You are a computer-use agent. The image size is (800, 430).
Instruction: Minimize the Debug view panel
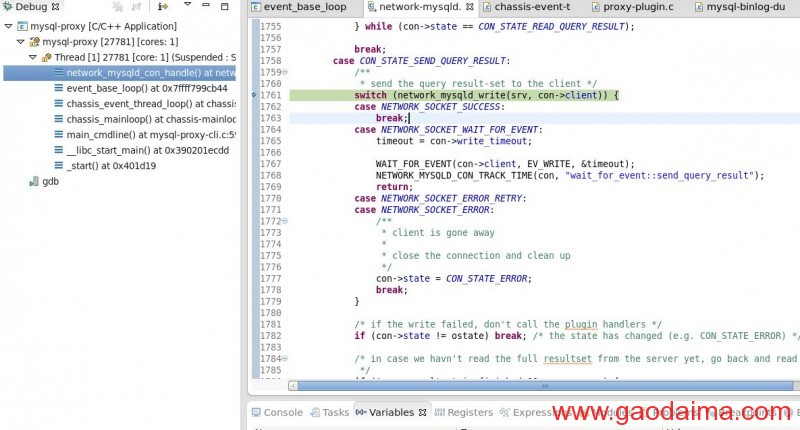(206, 5)
